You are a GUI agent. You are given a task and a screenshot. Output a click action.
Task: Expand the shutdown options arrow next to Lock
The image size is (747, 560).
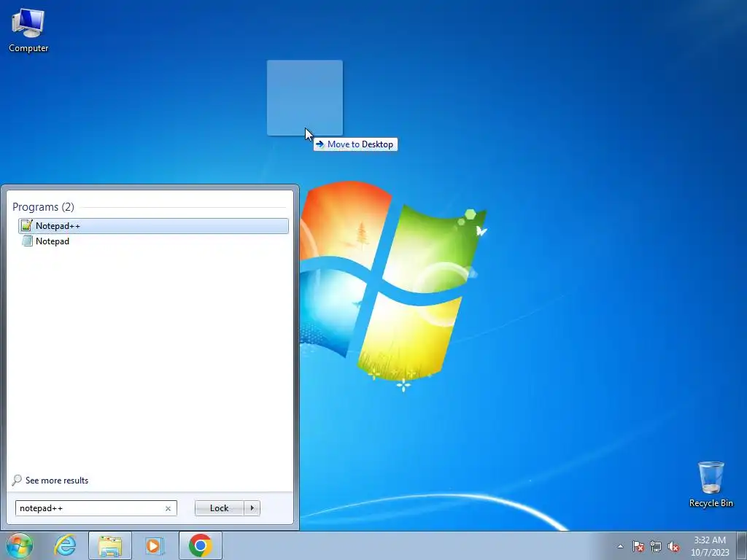252,508
